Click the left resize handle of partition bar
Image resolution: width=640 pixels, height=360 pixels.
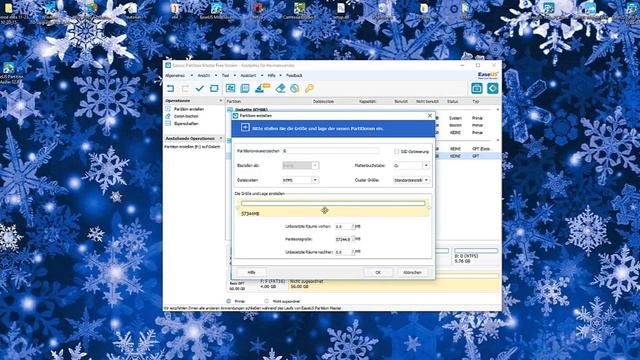[x=238, y=208]
